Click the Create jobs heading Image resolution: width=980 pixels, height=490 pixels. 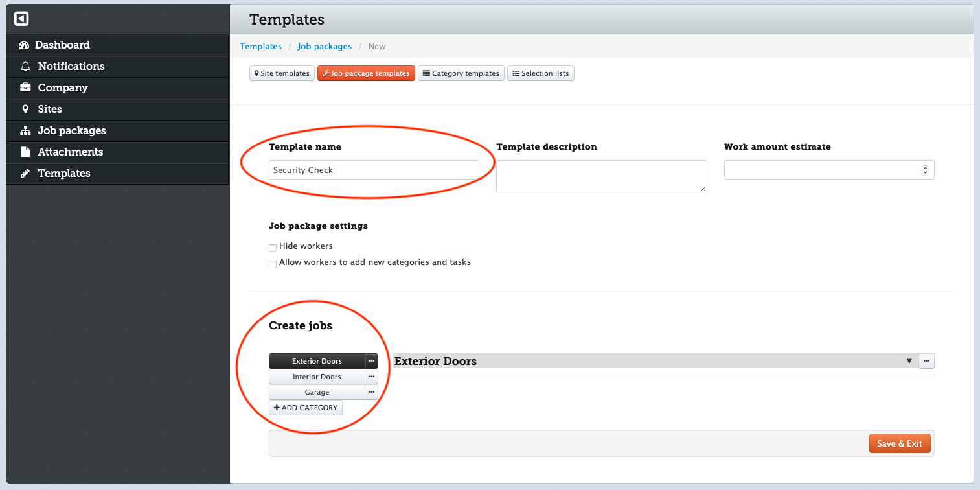click(x=301, y=325)
